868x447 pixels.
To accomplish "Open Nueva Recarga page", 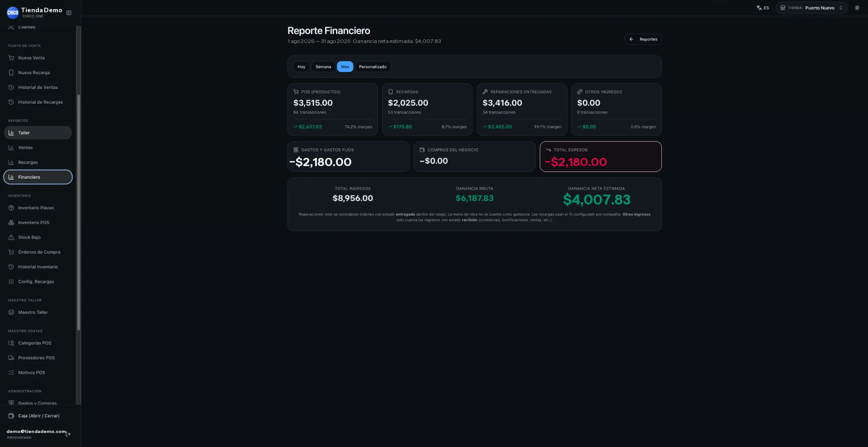I will point(38,73).
